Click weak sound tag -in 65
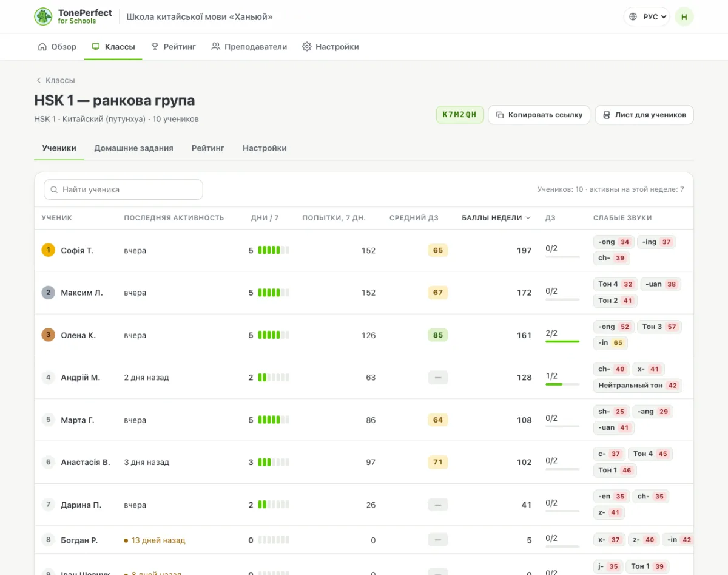The image size is (728, 575). pos(610,343)
